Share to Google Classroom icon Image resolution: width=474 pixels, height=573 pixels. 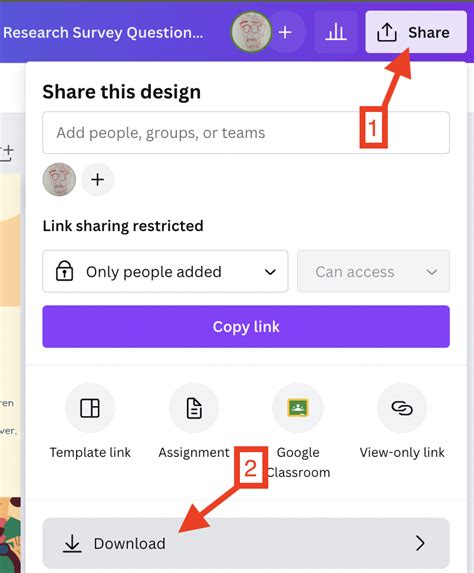click(x=298, y=408)
